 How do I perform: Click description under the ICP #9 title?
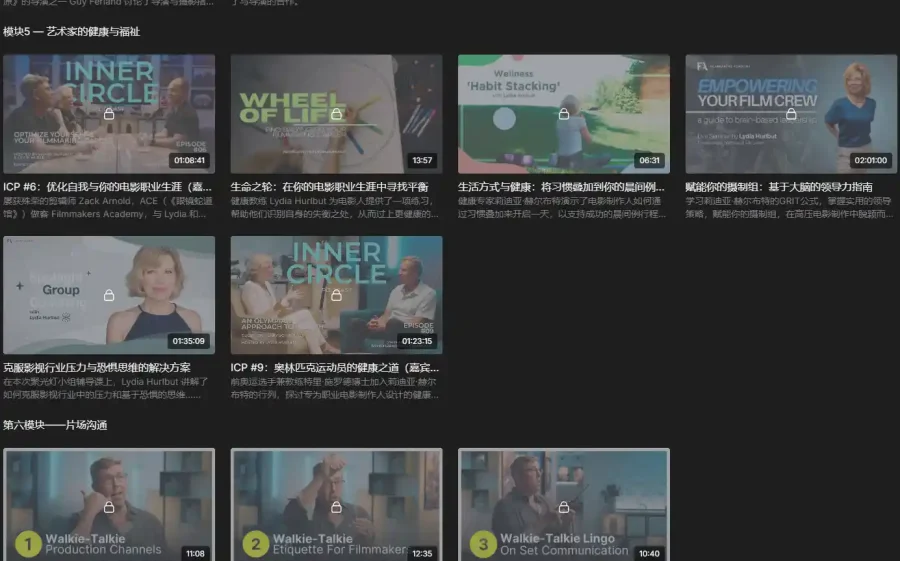coord(335,388)
